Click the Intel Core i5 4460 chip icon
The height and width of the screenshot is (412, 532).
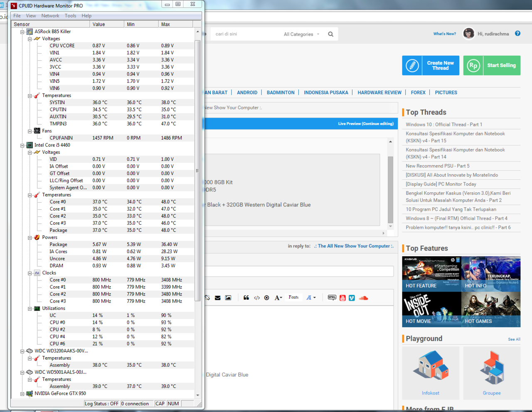(x=30, y=145)
